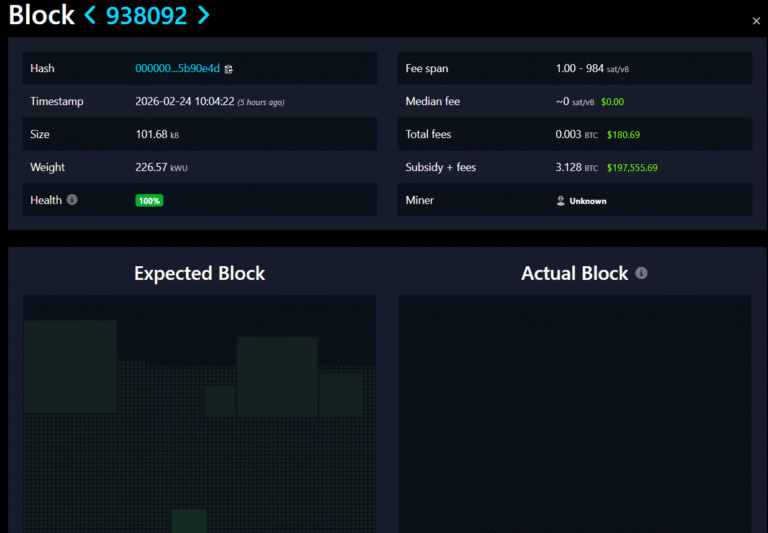Go to previous block with left chevron

(90, 15)
